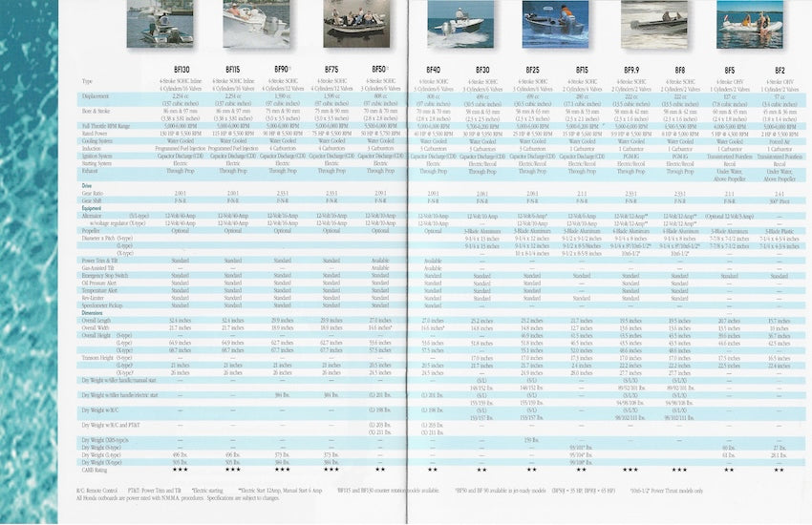This screenshot has height=525, width=812.
Task: Click the "Type" row label
Action: pos(87,82)
